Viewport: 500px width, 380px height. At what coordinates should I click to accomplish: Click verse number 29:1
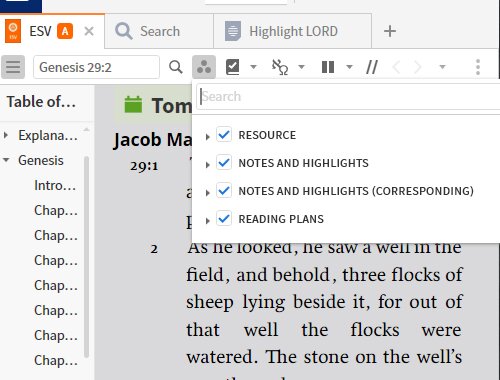pos(144,166)
